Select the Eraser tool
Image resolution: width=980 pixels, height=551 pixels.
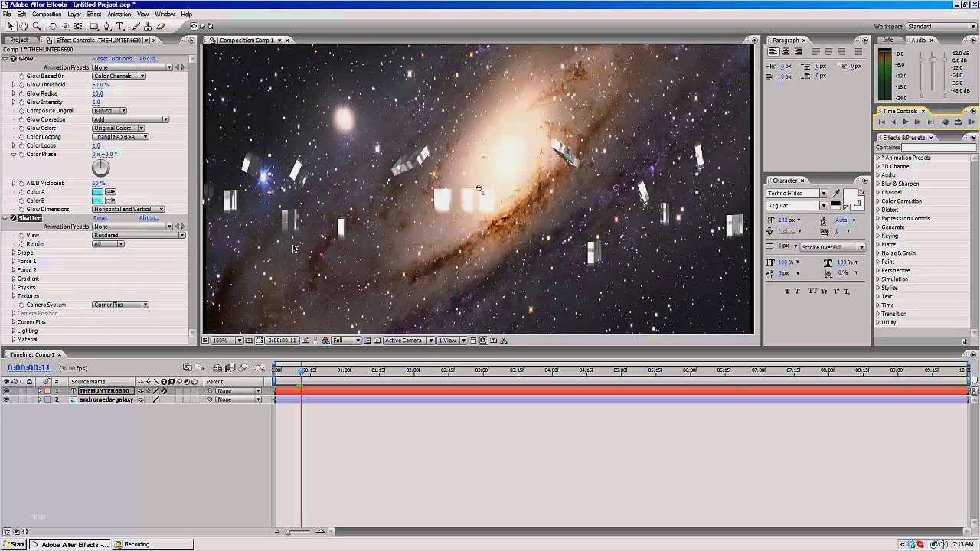click(161, 26)
